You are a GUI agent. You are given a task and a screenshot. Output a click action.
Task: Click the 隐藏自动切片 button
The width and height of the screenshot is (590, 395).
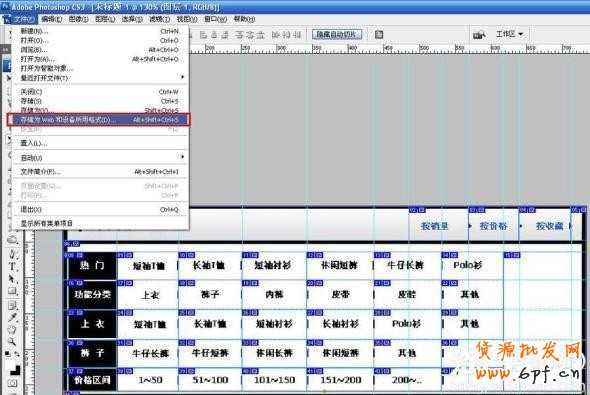(337, 35)
